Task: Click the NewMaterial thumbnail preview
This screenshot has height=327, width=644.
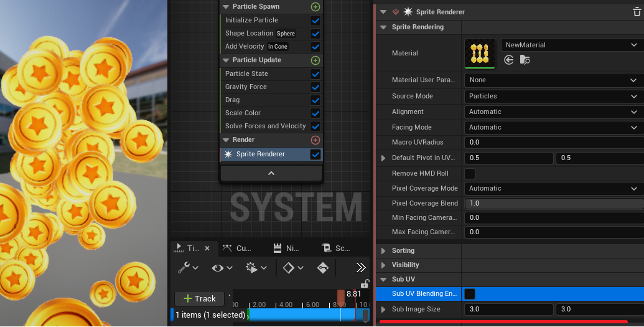Action: click(x=480, y=54)
